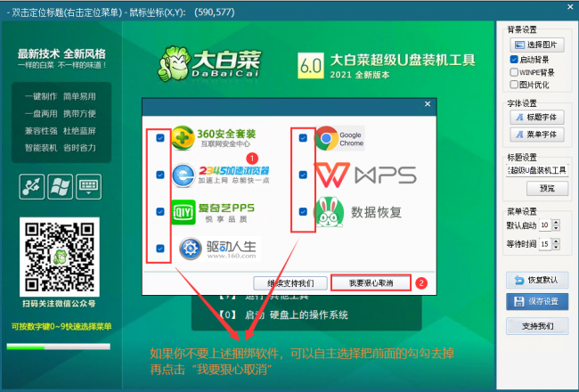
Task: Click the 智能装机 省时省力 feature text
Action: 61,148
